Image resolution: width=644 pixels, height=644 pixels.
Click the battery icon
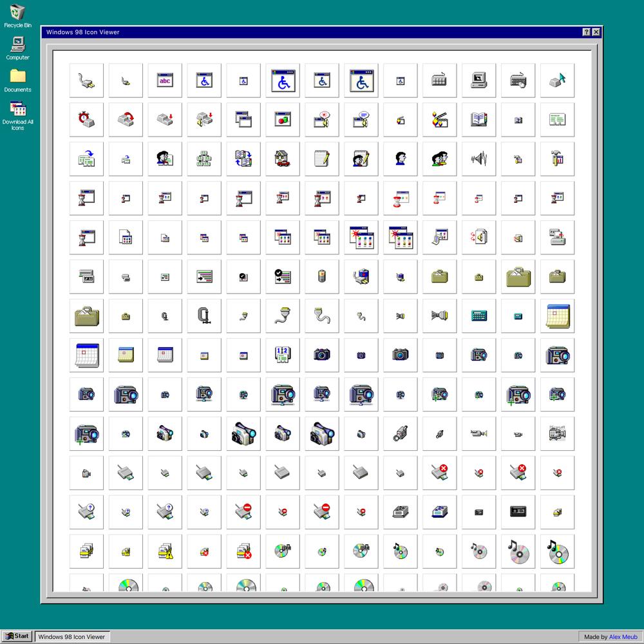pyautogui.click(x=322, y=276)
